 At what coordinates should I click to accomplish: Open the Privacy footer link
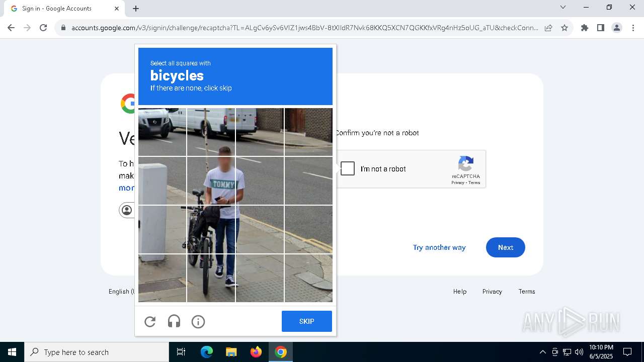pyautogui.click(x=492, y=292)
